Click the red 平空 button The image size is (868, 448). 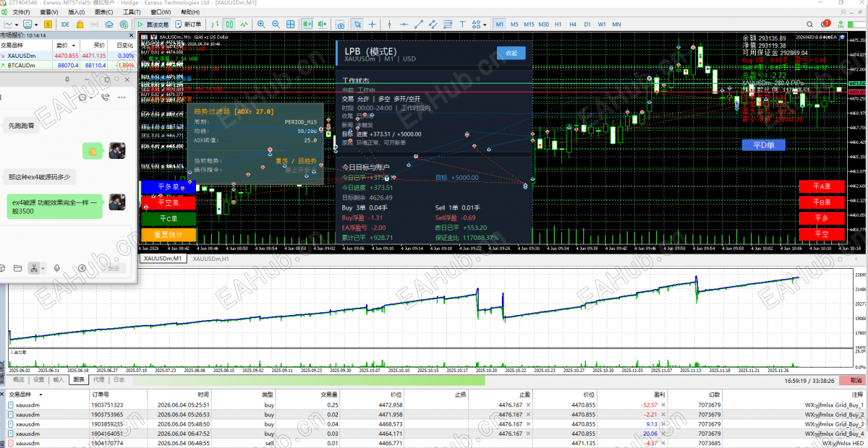point(820,234)
